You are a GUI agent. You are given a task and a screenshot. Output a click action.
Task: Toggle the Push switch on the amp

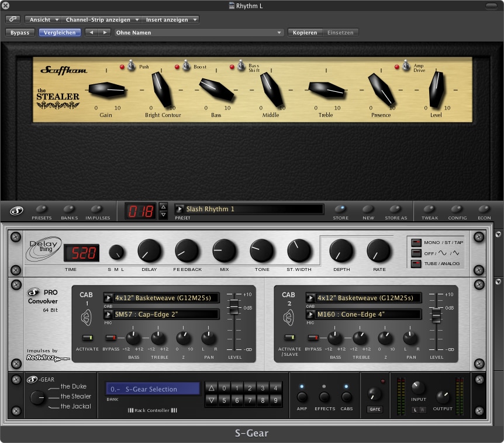click(x=131, y=66)
